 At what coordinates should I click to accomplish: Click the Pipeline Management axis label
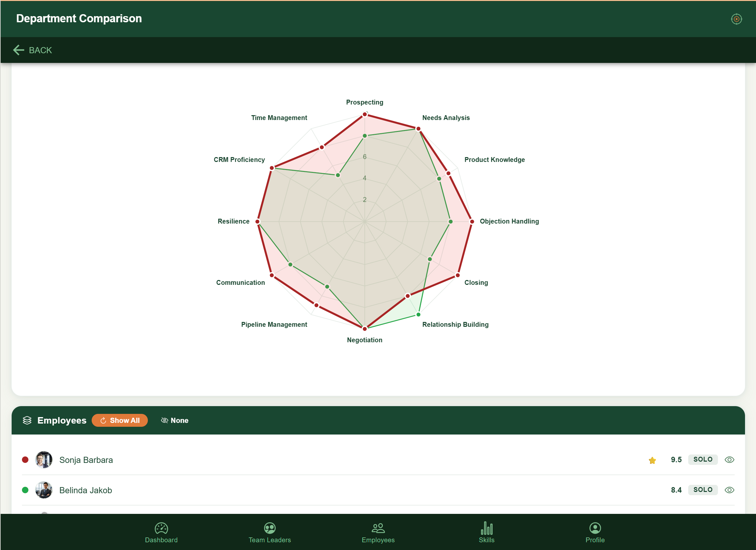[274, 325]
